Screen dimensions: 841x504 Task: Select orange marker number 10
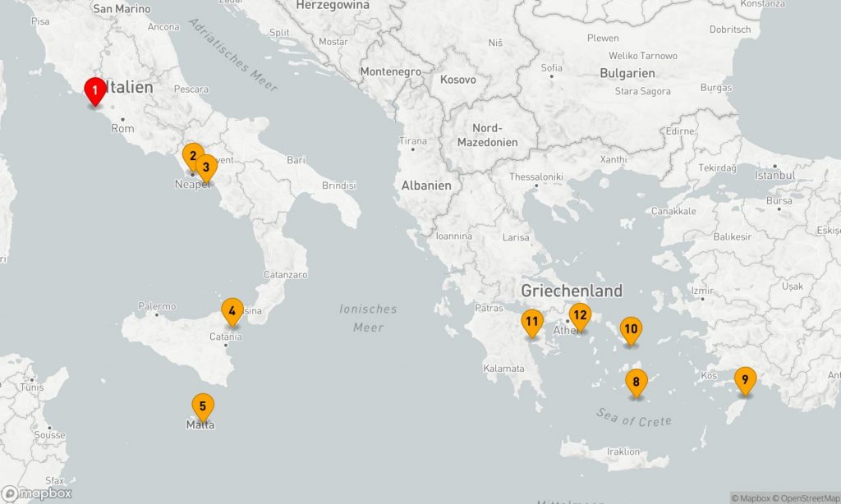click(x=631, y=330)
